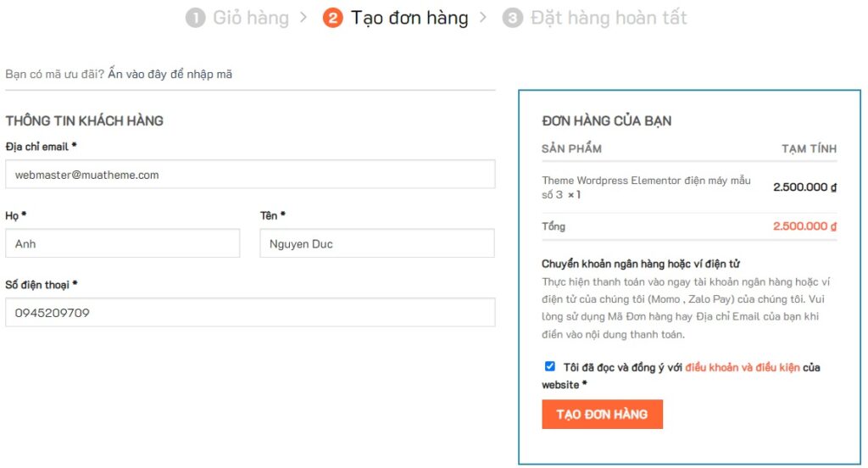Screen dimensions: 868x468
Task: Select the 'Chuyển khoản ngân hàng hoặc ví điện tử' payment title
Action: point(641,264)
